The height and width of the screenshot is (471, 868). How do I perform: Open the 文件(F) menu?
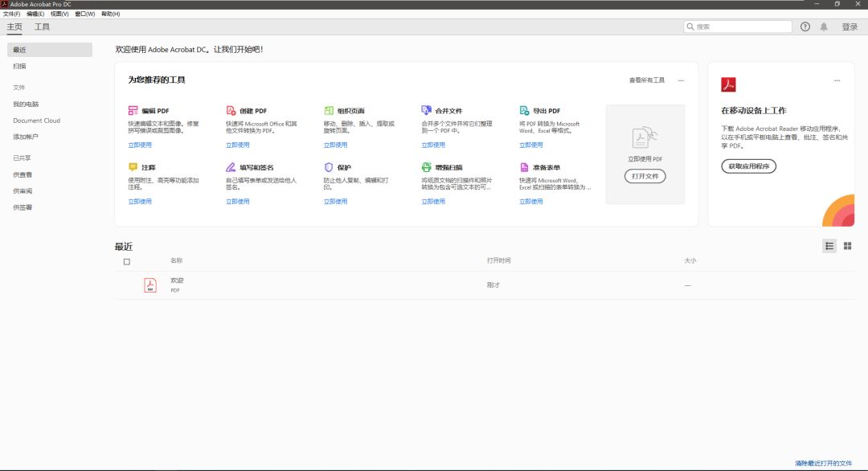[x=11, y=14]
